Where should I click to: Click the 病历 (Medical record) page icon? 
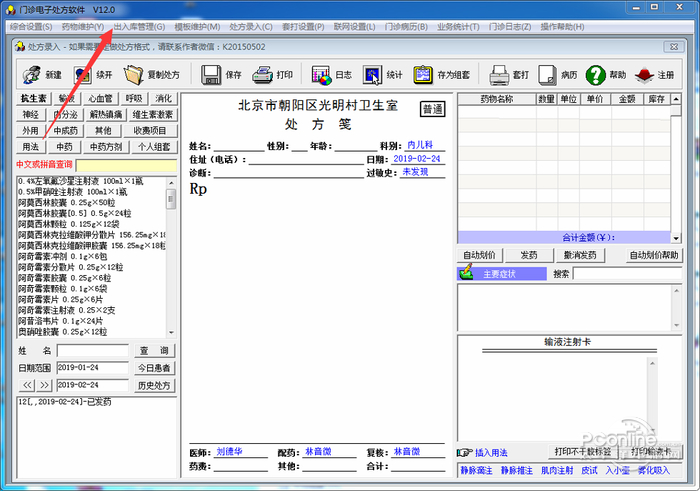click(548, 75)
